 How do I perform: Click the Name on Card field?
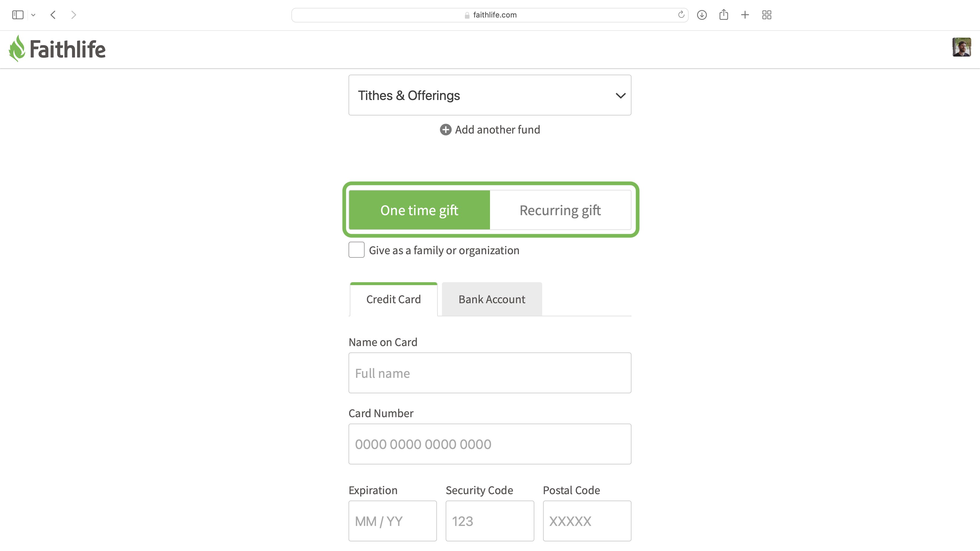tap(490, 373)
